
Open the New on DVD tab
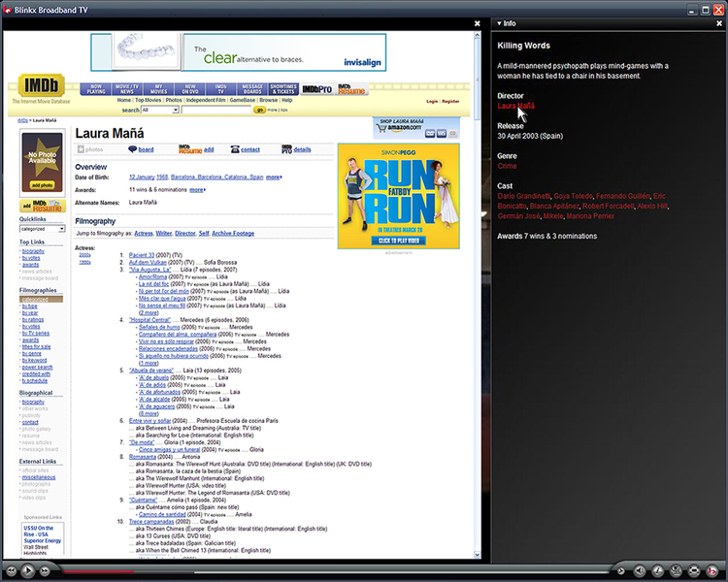tap(189, 89)
